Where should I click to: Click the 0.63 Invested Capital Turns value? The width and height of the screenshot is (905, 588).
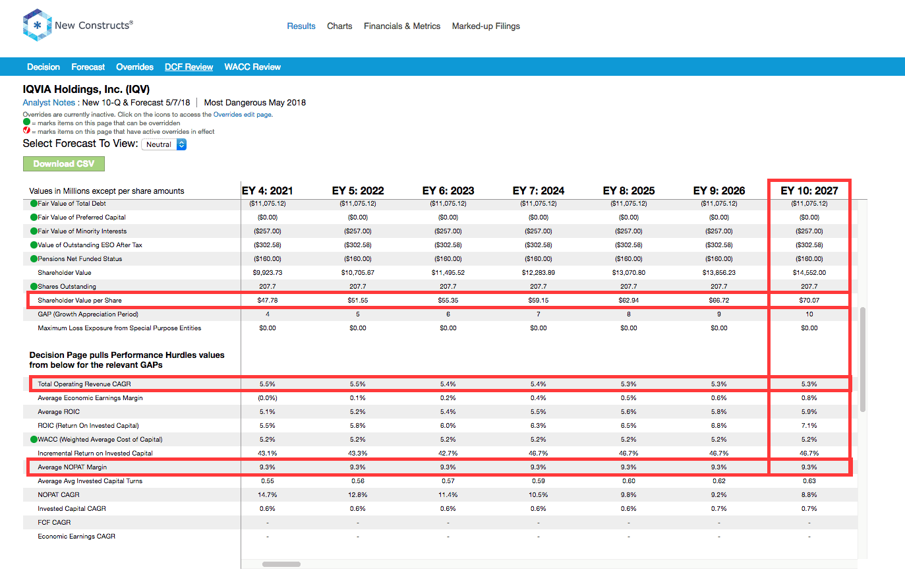pyautogui.click(x=809, y=481)
